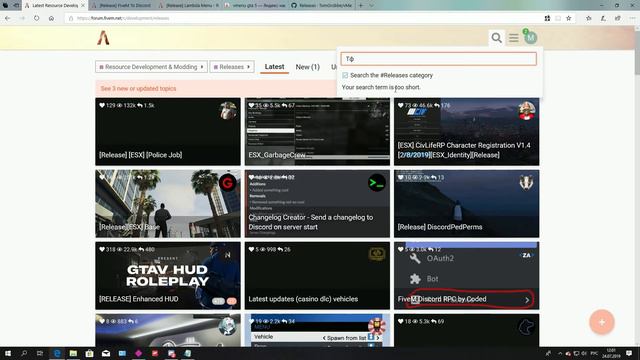Image resolution: width=640 pixels, height=360 pixels.
Task: Switch to GitHub Releases browser tab
Action: coord(322,6)
